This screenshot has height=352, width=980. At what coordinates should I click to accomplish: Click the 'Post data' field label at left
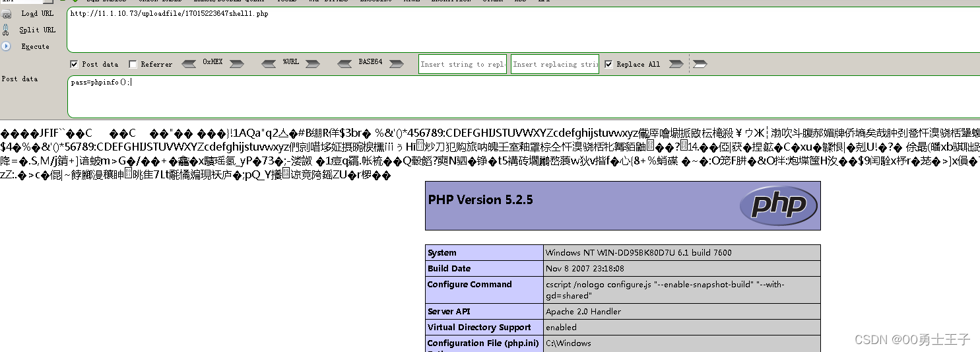click(20, 79)
